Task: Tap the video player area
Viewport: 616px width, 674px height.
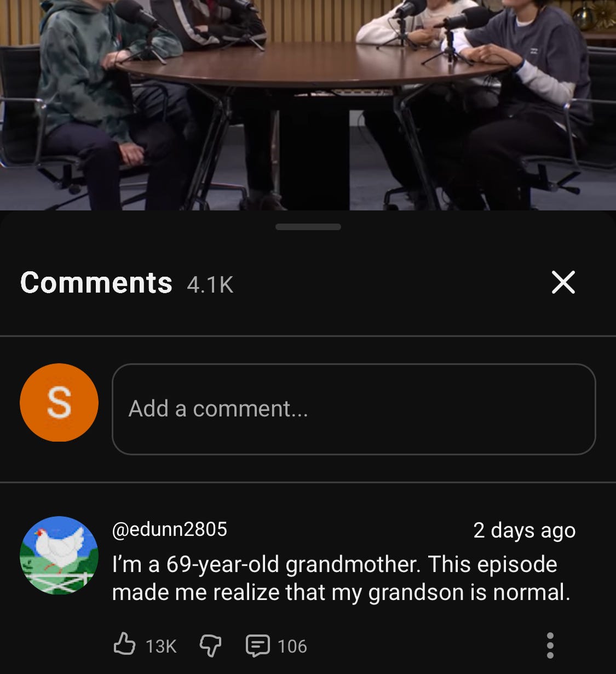Action: pyautogui.click(x=308, y=105)
